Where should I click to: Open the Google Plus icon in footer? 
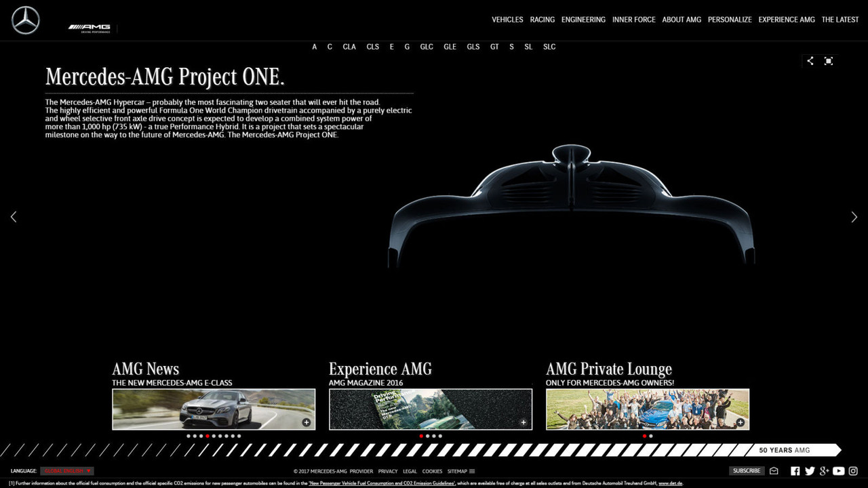(825, 471)
